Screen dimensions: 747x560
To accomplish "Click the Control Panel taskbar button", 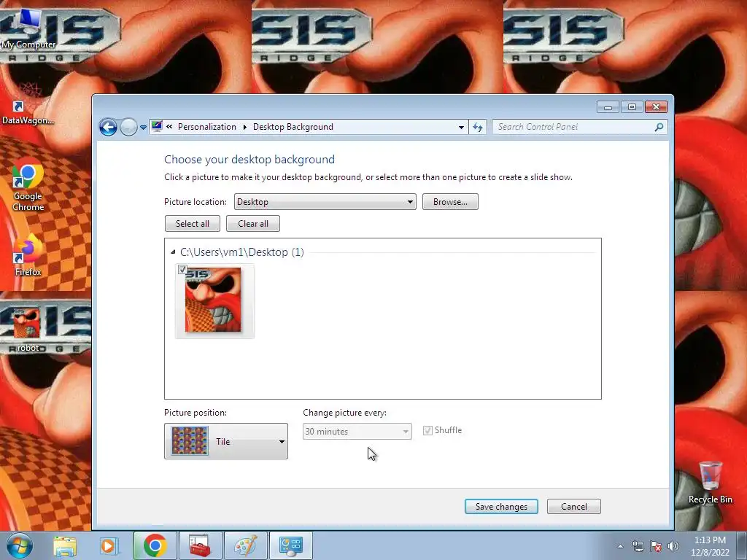I will (291, 545).
